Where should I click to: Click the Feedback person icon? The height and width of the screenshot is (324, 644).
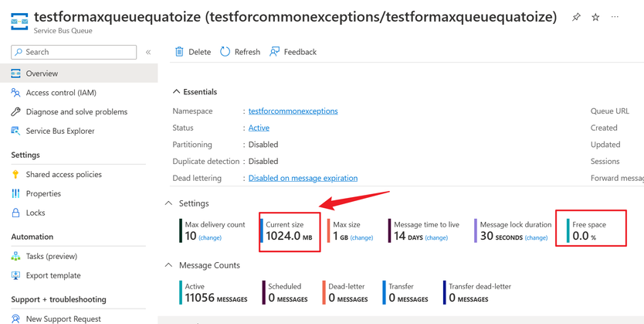275,52
